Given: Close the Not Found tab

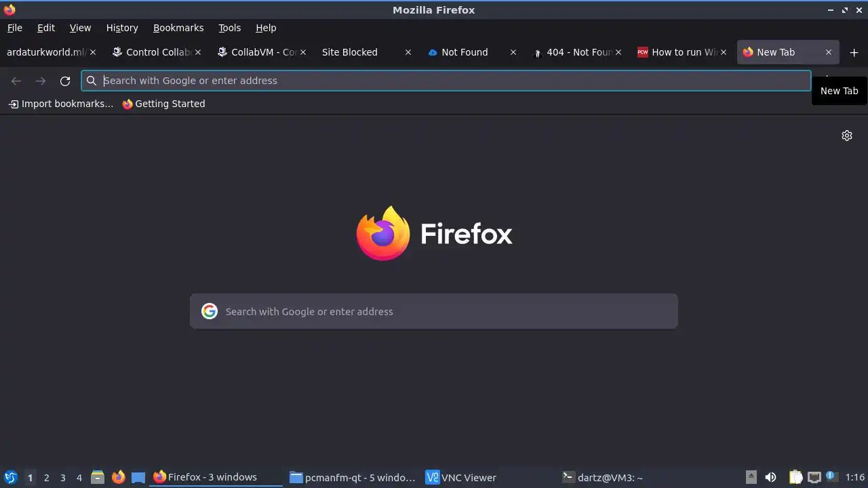Looking at the screenshot, I should coord(513,52).
